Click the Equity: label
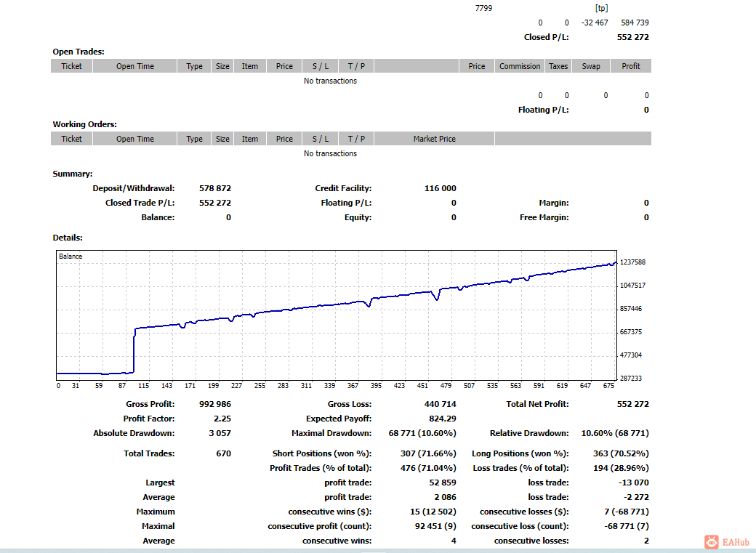Viewport: 756px width, 553px height. (x=358, y=217)
